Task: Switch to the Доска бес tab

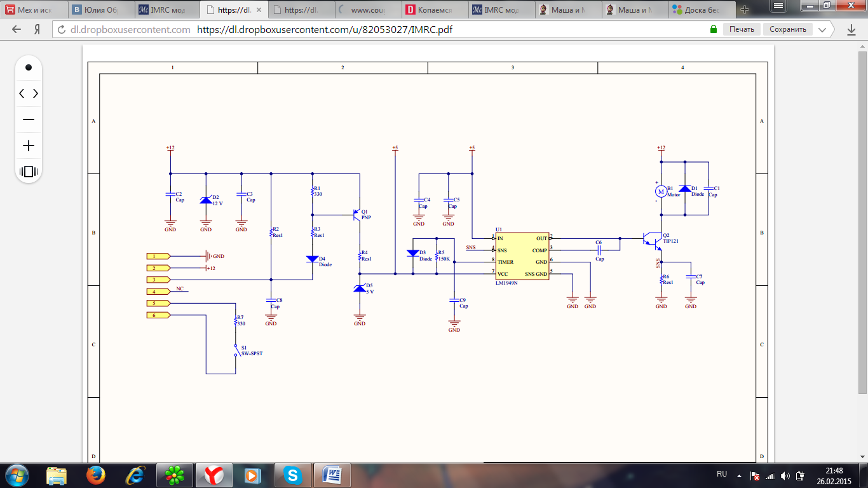Action: coord(702,10)
